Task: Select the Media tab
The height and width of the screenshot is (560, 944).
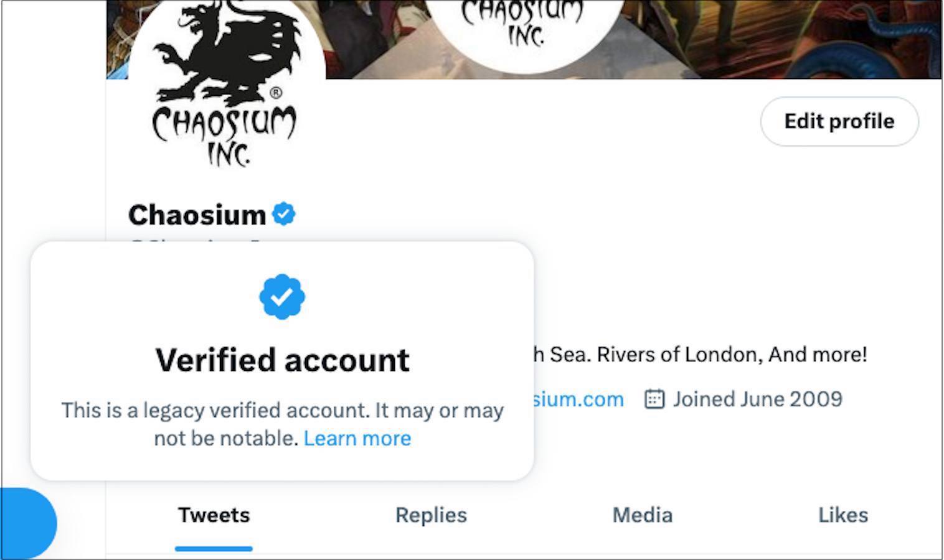Action: (x=642, y=515)
